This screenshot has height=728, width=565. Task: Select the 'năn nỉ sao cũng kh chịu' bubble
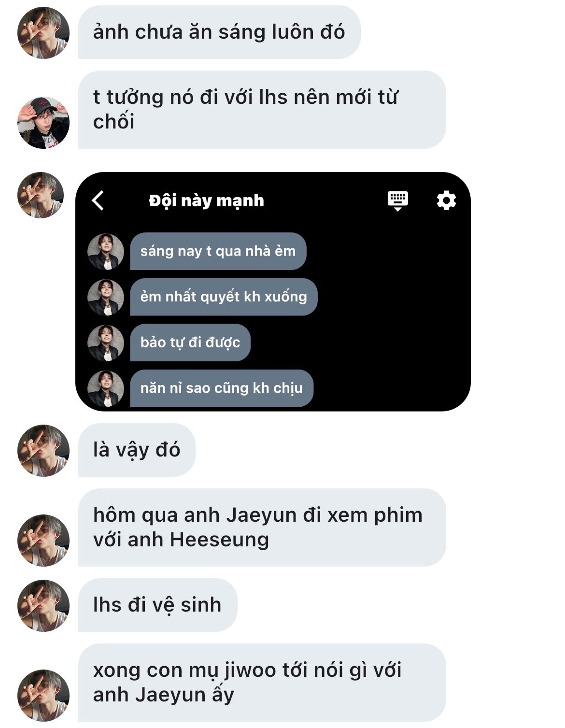click(x=222, y=388)
